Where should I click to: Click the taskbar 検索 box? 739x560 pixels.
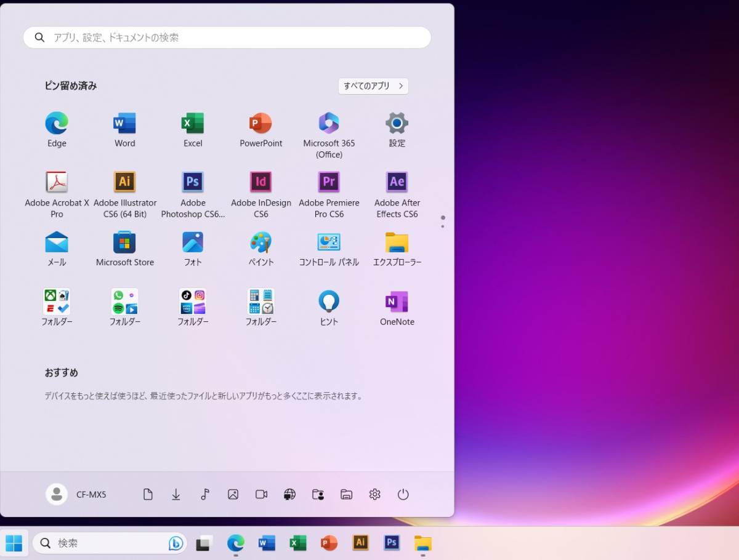[x=110, y=543]
